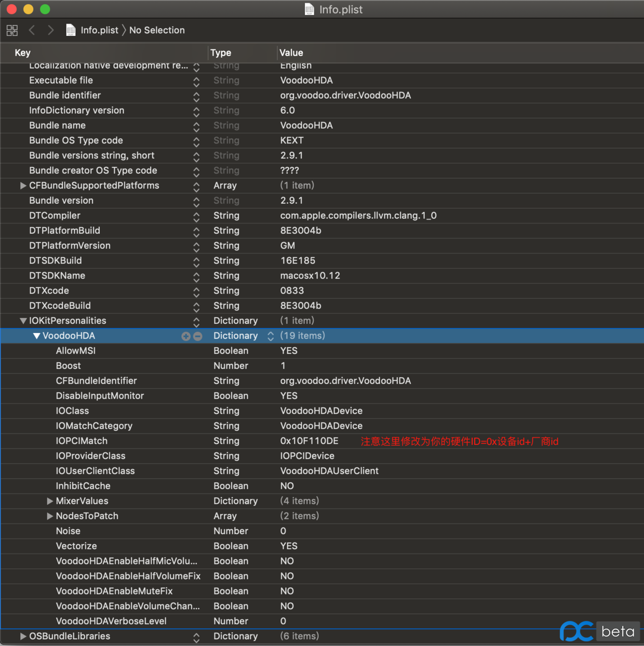Select the InhibitCache NO value
Screen dimensions: 644x646
pyautogui.click(x=287, y=486)
